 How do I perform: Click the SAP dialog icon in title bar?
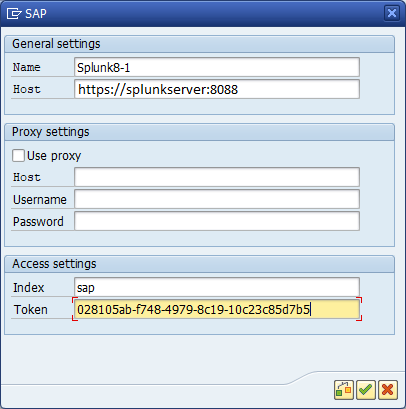(x=14, y=14)
